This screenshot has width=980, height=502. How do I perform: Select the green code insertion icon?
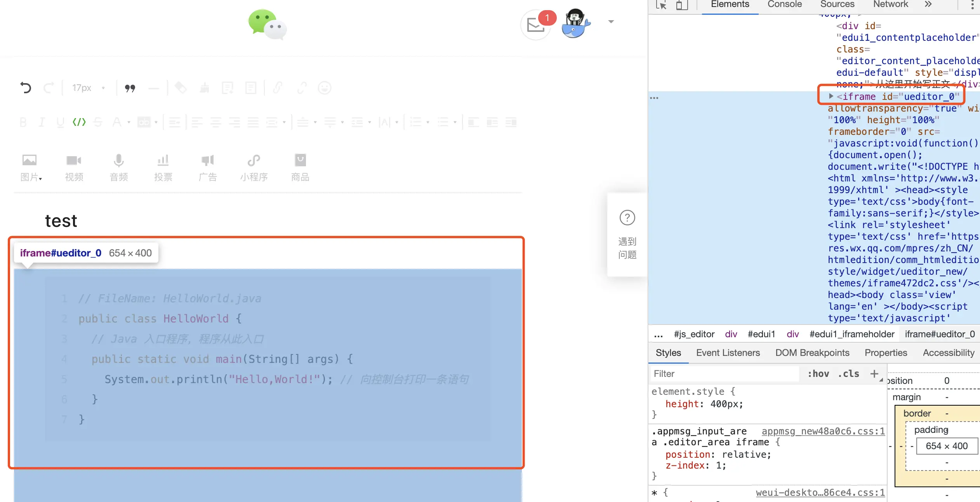click(x=79, y=122)
